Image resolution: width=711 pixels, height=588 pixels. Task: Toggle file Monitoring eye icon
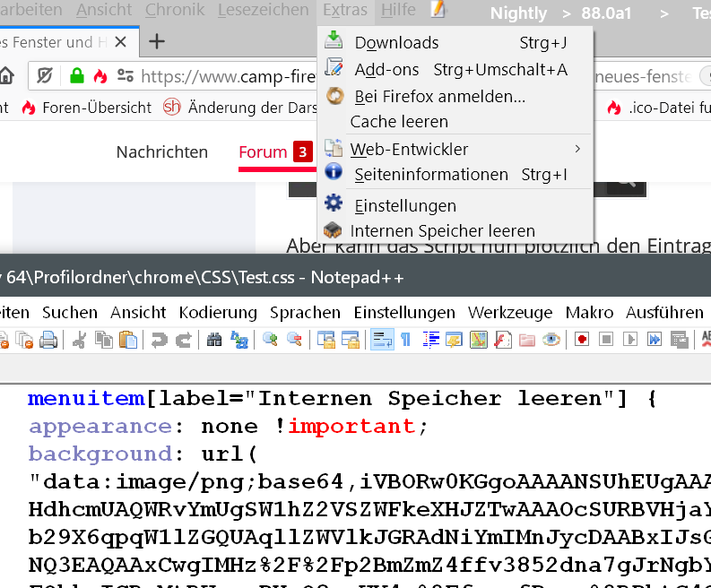(x=551, y=340)
